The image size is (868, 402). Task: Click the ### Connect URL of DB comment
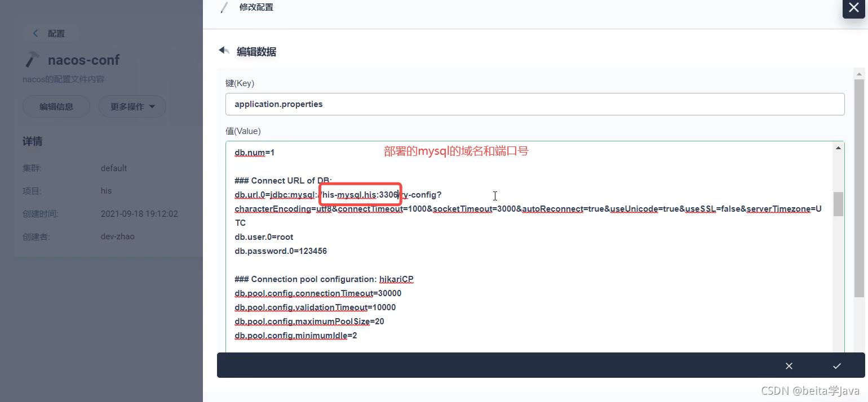[284, 181]
